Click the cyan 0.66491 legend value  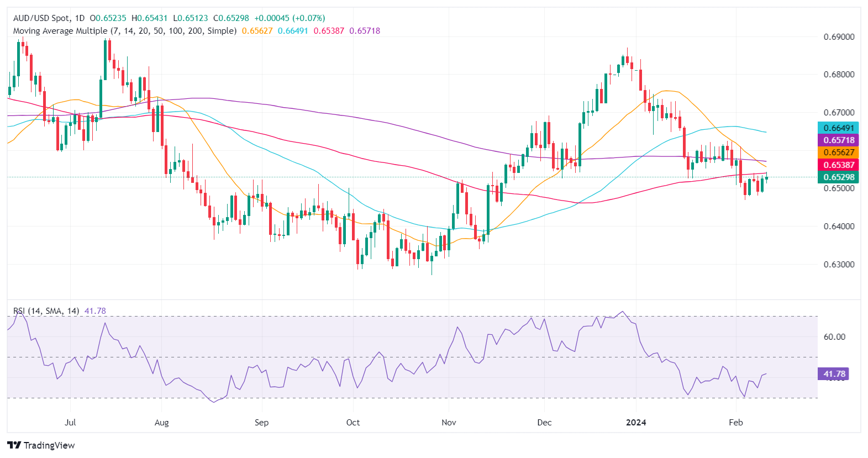coord(293,31)
